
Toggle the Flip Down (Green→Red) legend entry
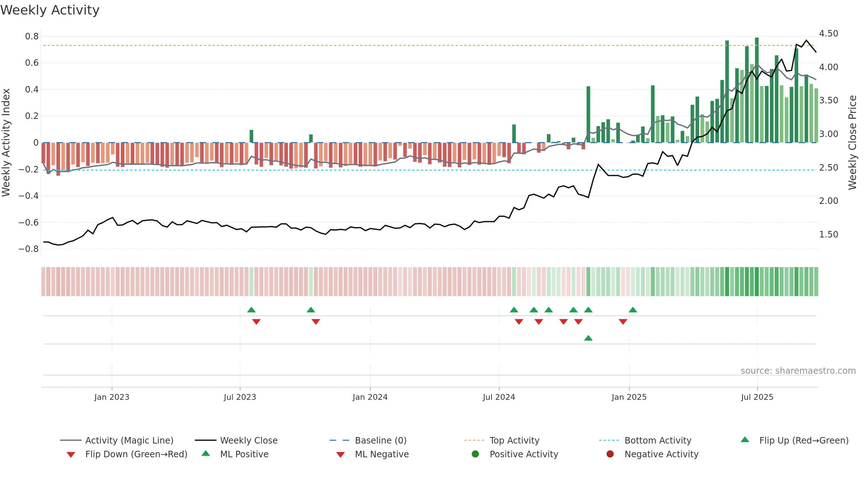pos(127,454)
